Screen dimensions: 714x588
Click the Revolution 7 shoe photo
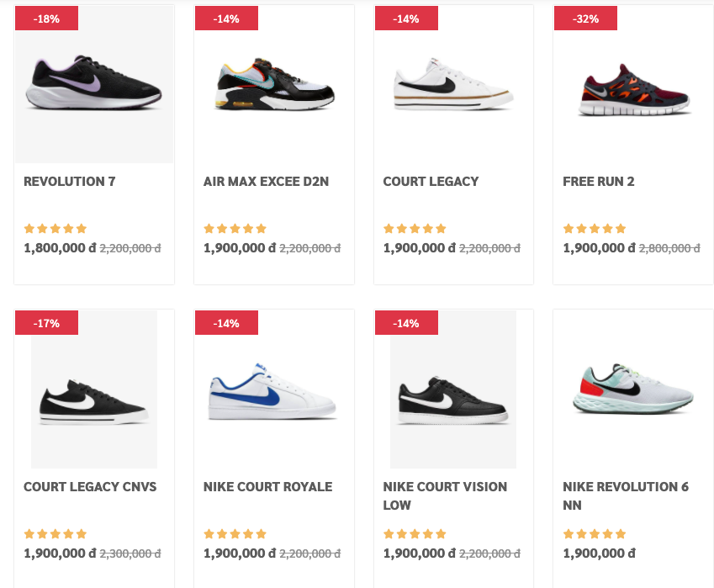click(93, 84)
